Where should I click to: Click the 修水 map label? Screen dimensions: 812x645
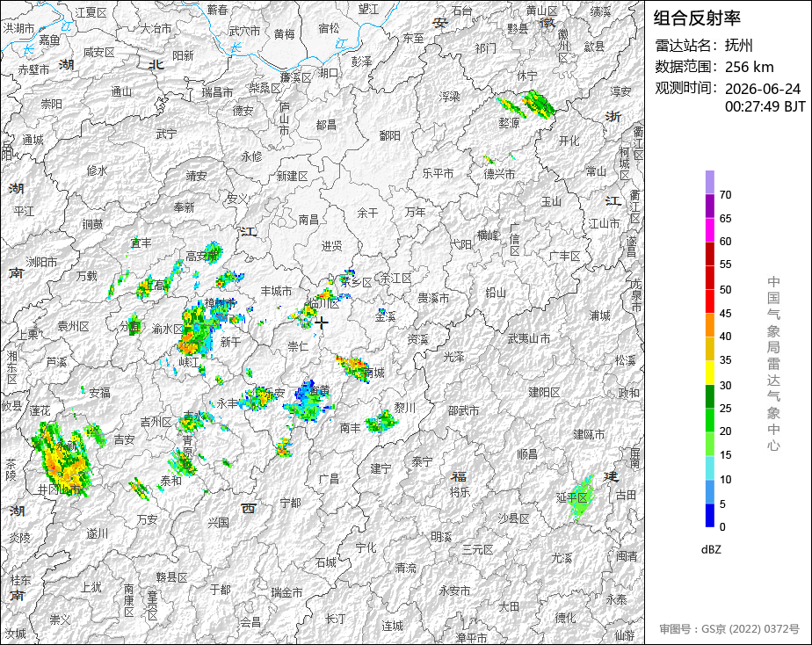coord(97,170)
